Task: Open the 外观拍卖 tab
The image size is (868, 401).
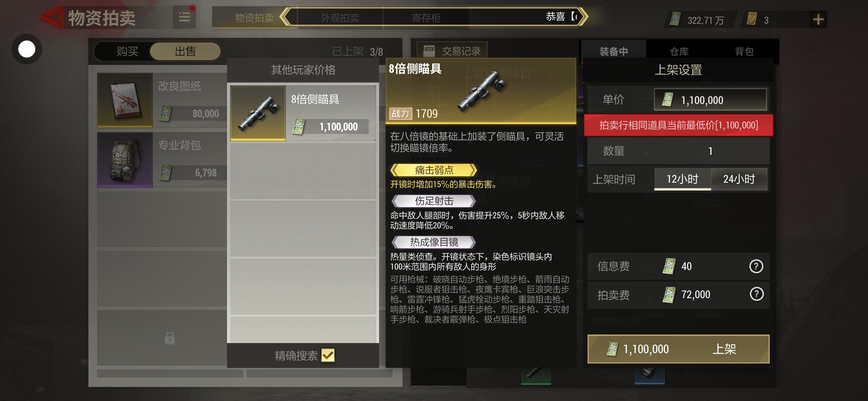Action: 340,18
